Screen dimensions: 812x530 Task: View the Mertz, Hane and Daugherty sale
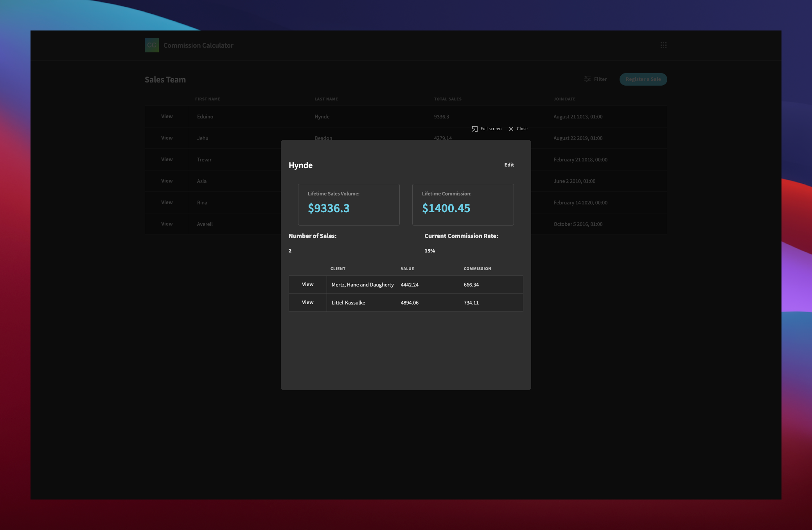(307, 285)
